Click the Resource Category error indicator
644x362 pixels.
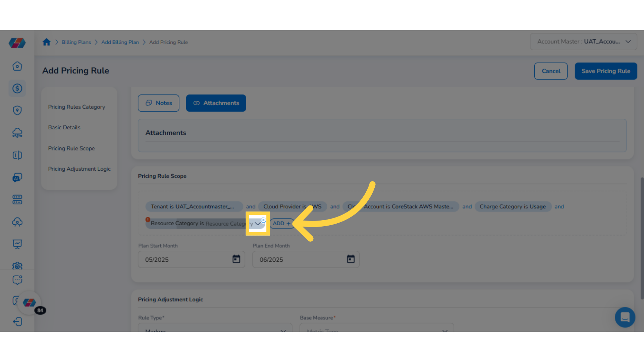148,220
